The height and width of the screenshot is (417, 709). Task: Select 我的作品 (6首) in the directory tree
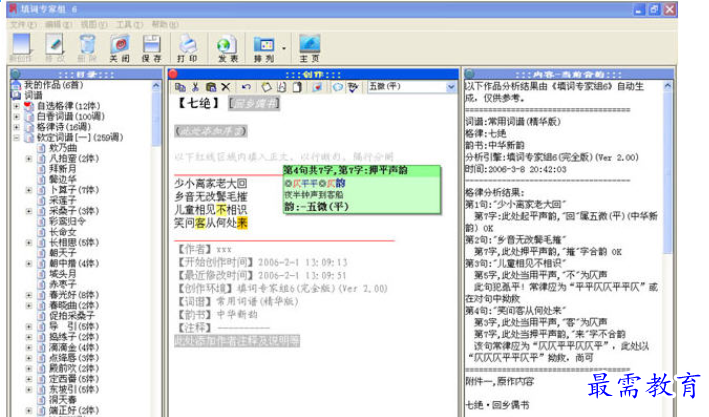(x=52, y=85)
